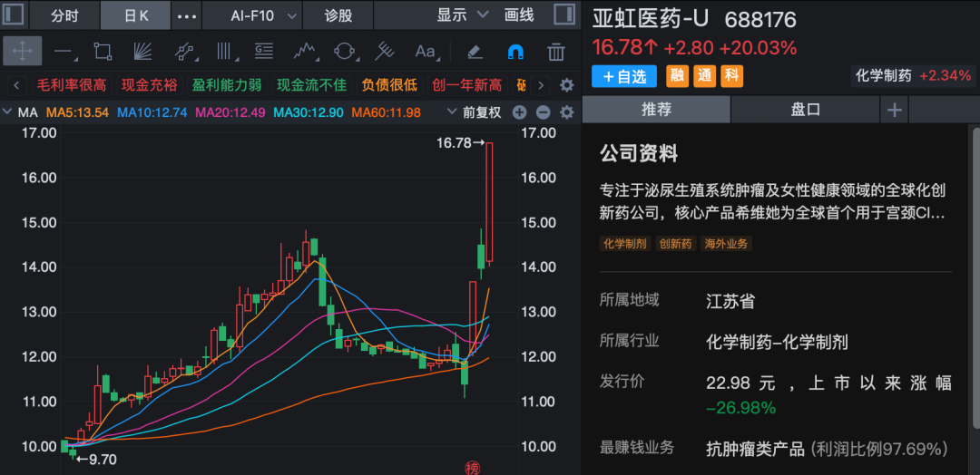The height and width of the screenshot is (475, 980).
Task: Select the pitchfork drawing tool
Action: coord(385,51)
